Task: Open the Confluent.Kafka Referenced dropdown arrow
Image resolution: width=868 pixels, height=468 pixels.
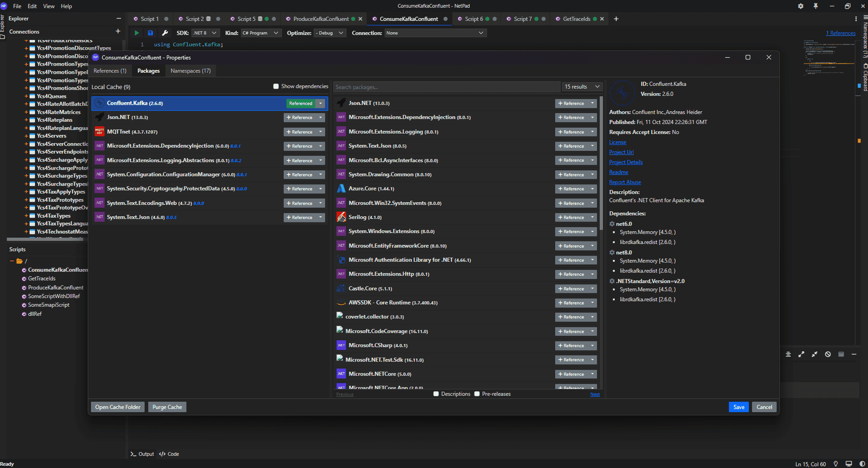Action: click(x=320, y=103)
